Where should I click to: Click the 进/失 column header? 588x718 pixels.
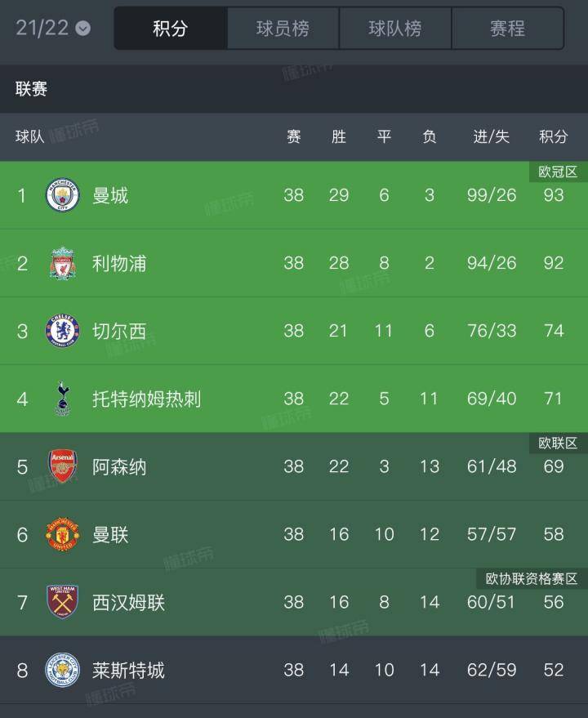click(492, 136)
